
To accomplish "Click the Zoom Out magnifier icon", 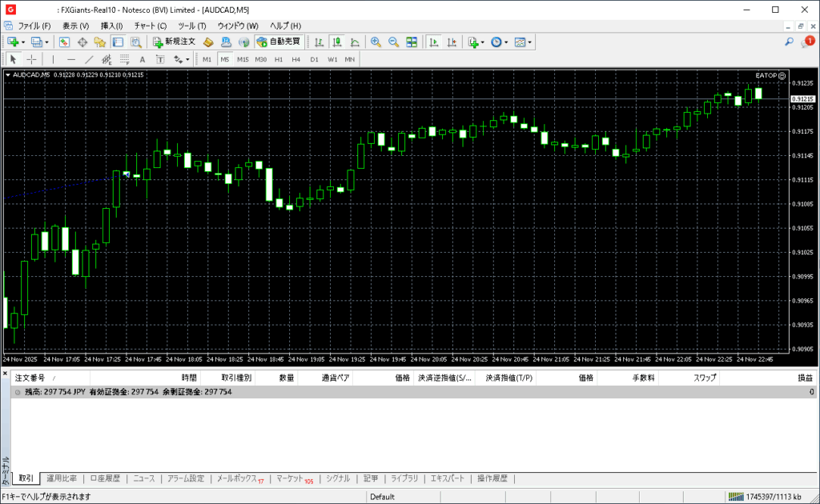I will (x=392, y=42).
